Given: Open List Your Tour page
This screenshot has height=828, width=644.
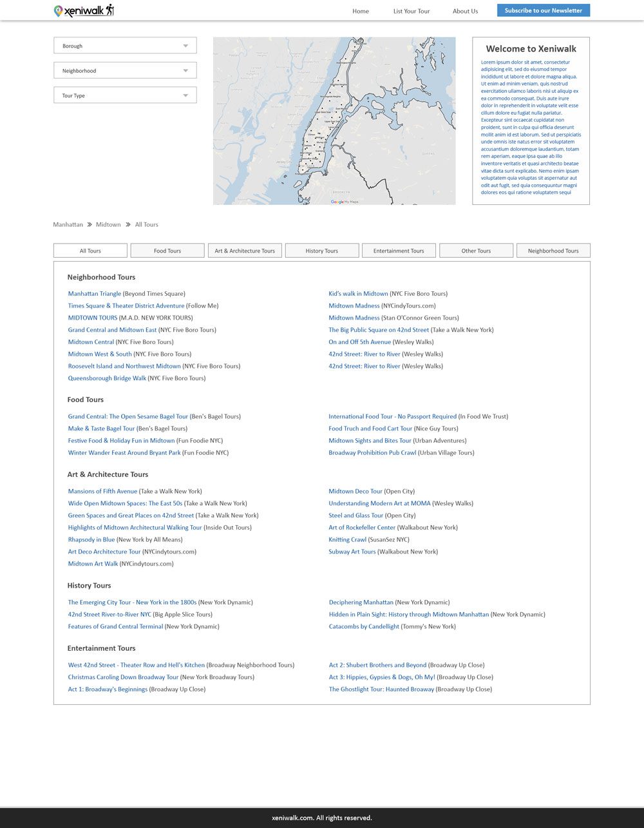Looking at the screenshot, I should point(412,11).
